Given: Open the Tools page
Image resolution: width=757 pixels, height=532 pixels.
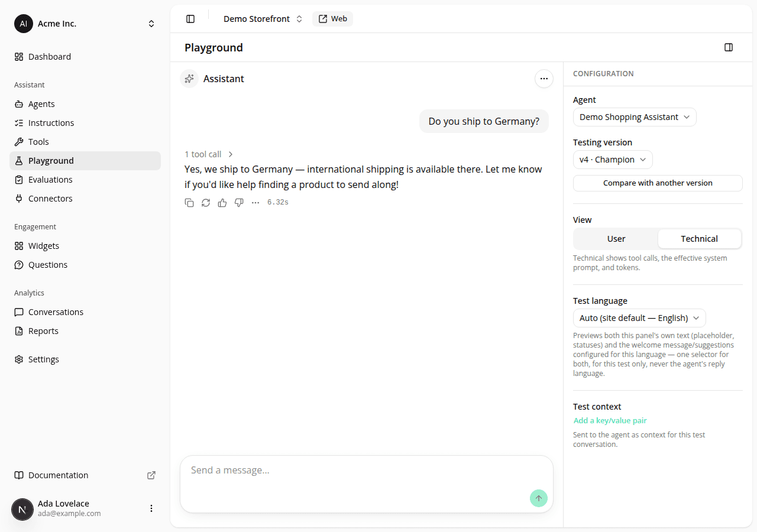Looking at the screenshot, I should click(x=85, y=142).
